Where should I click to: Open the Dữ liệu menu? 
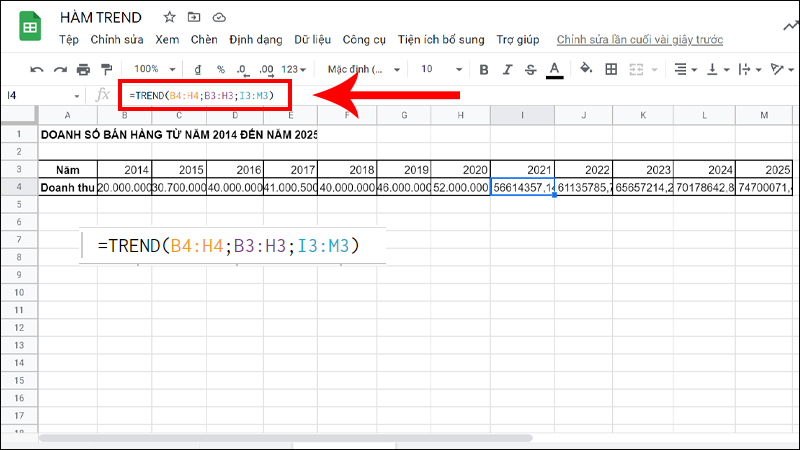pyautogui.click(x=311, y=40)
